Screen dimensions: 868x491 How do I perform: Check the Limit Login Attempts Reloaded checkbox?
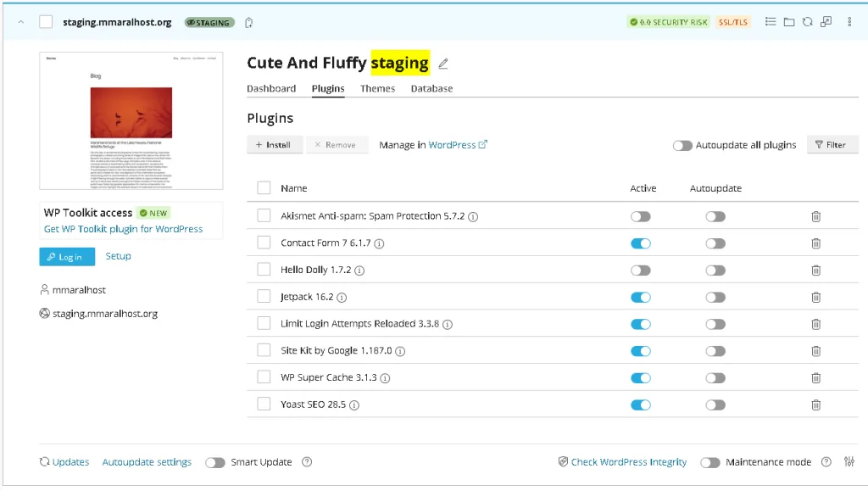pos(264,323)
